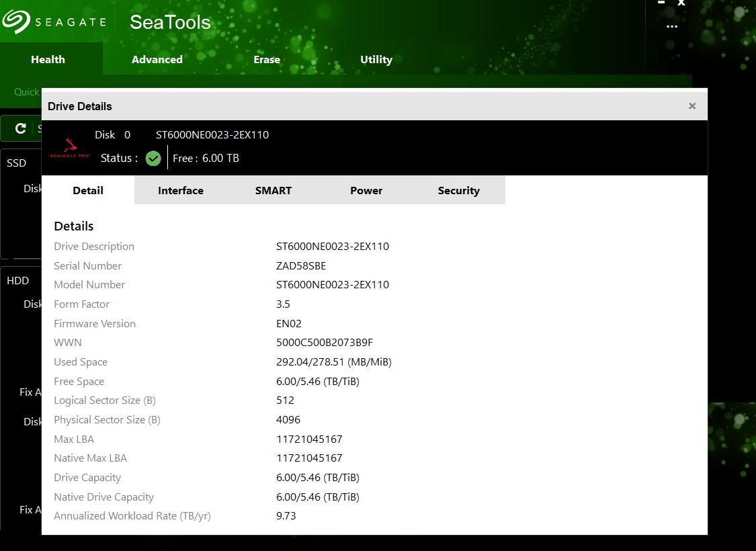Go to the Erase tab

(x=267, y=60)
